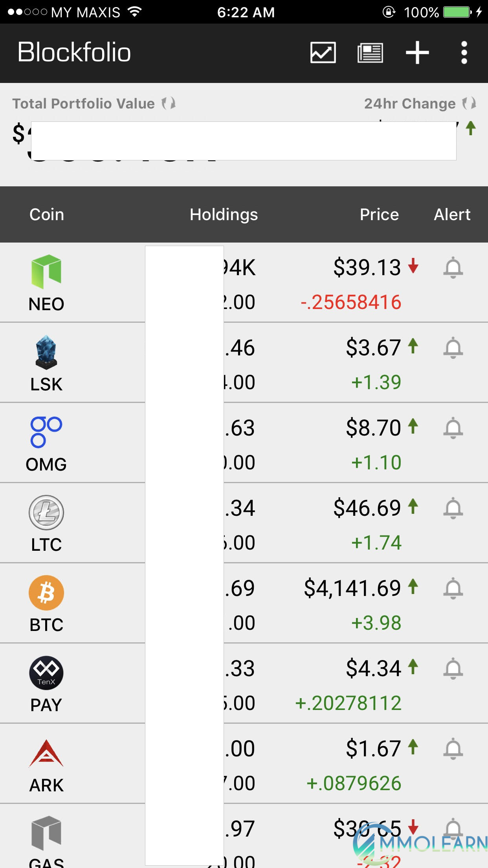Tap the LTC ticker label

click(46, 545)
